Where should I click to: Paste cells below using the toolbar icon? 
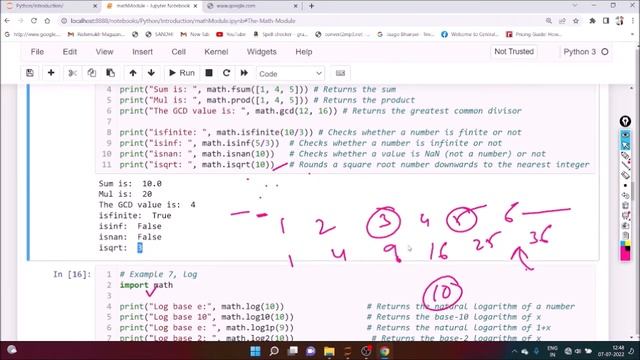coord(110,73)
